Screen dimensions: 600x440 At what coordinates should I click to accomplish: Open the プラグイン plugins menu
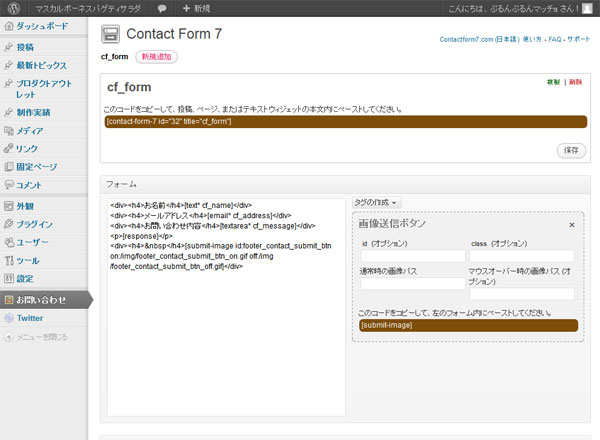click(x=35, y=224)
